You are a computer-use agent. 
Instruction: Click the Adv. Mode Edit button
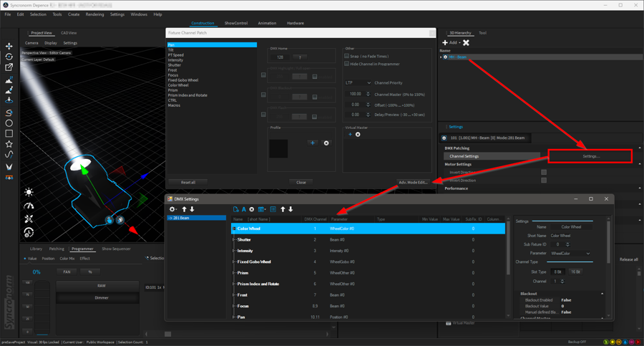(x=413, y=182)
